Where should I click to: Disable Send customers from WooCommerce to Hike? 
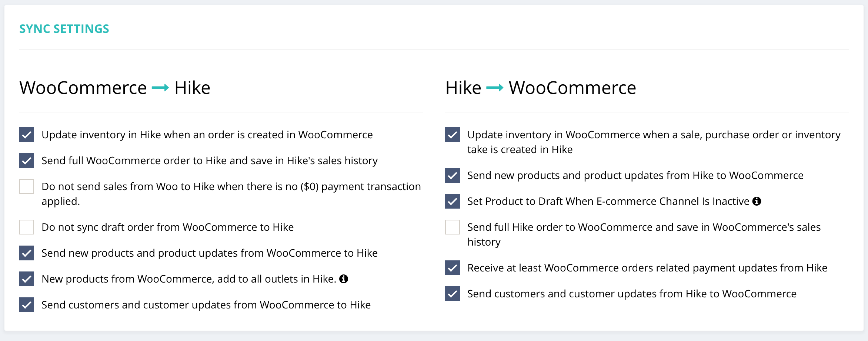click(x=27, y=305)
